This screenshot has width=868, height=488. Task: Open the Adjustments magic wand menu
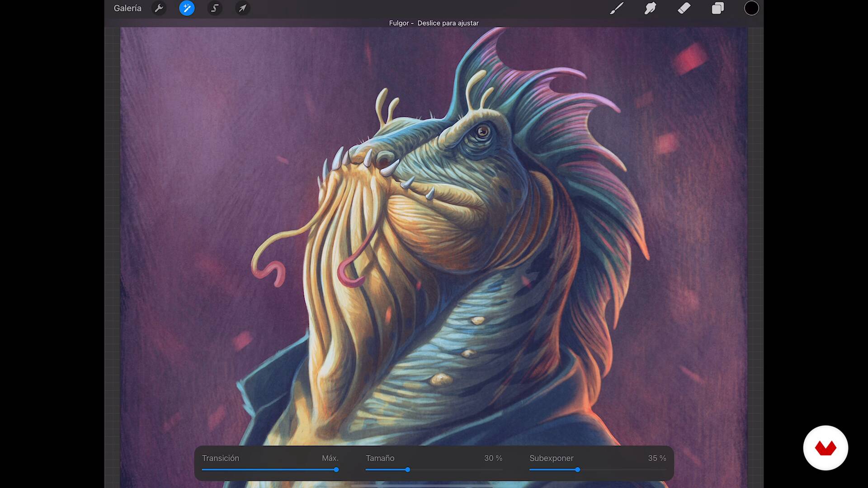187,8
